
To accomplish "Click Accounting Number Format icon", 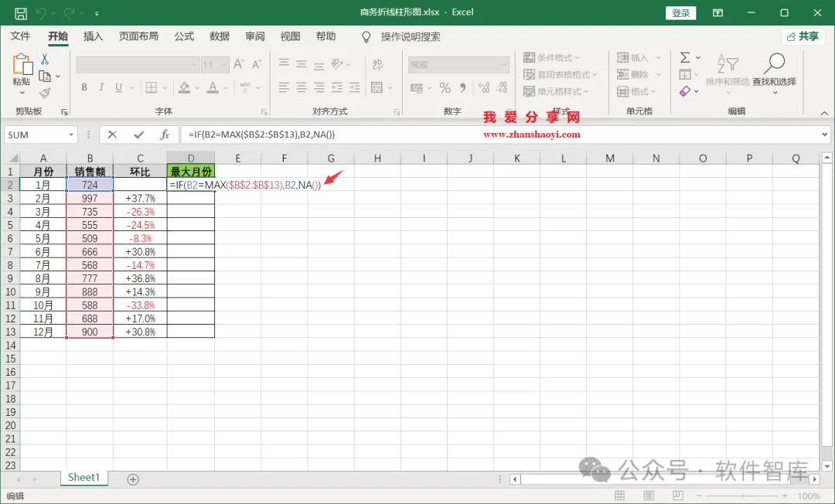I will (417, 88).
